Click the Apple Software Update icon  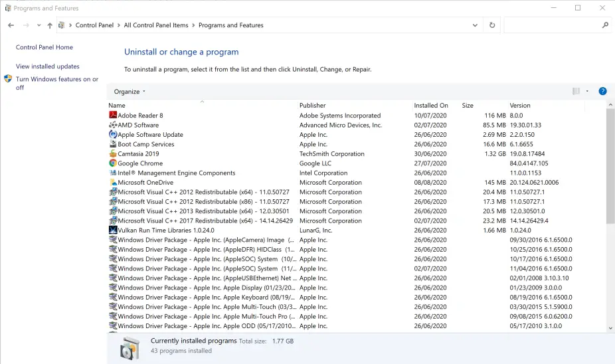(113, 134)
